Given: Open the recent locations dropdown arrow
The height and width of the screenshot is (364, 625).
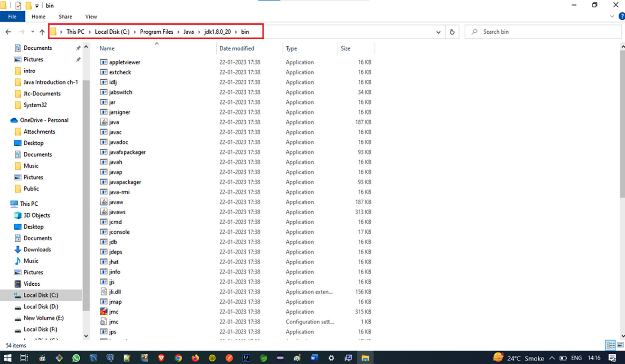Looking at the screenshot, I should pos(33,32).
